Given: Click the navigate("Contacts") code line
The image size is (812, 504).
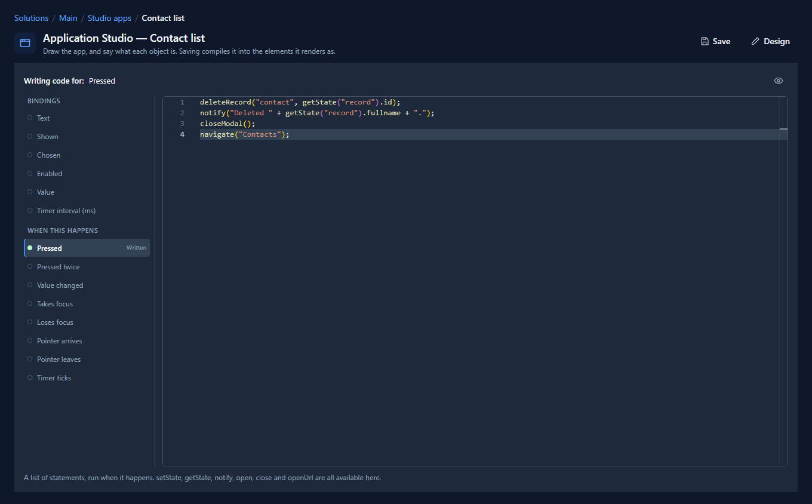Looking at the screenshot, I should point(245,134).
